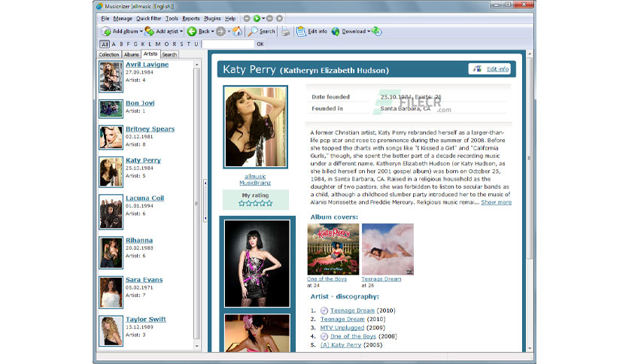Open the MusicBrainz link
Viewport: 629px width, 364px height.
tap(255, 183)
